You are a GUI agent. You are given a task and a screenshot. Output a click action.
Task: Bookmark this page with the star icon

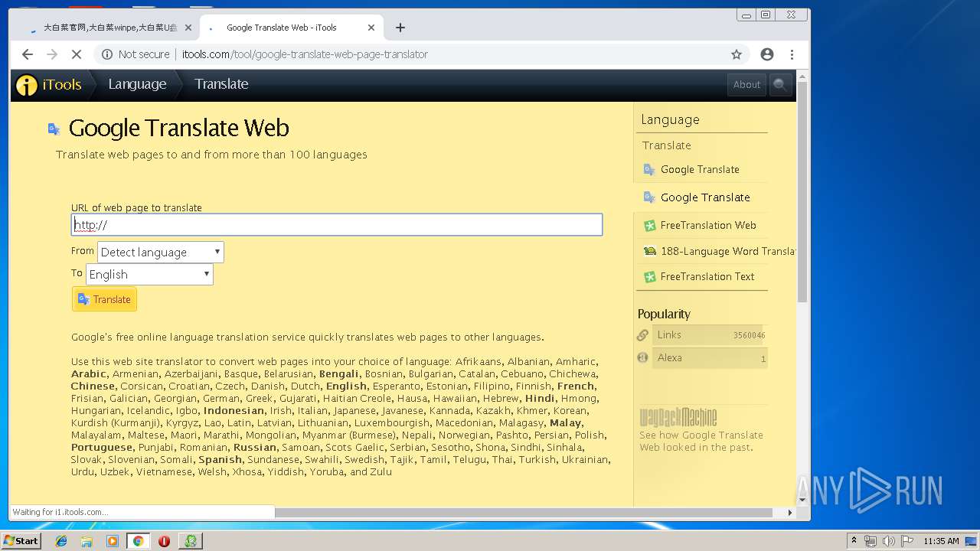point(737,54)
